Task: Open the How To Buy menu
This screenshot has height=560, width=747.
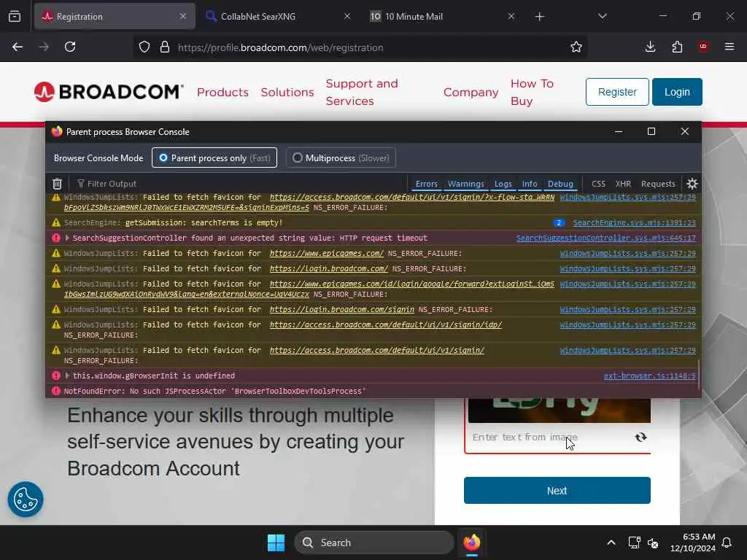Action: click(x=532, y=92)
